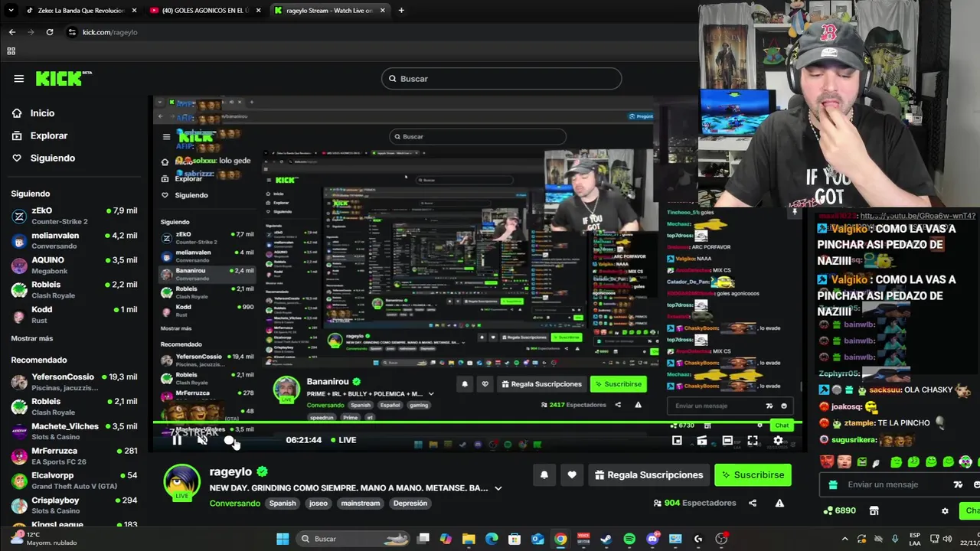Go to Inicio in sidebar

[x=42, y=113]
